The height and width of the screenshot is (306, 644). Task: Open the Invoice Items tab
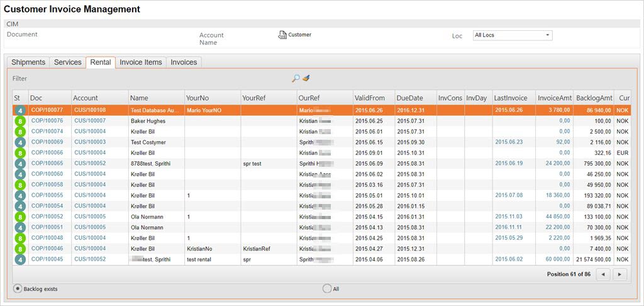[141, 62]
